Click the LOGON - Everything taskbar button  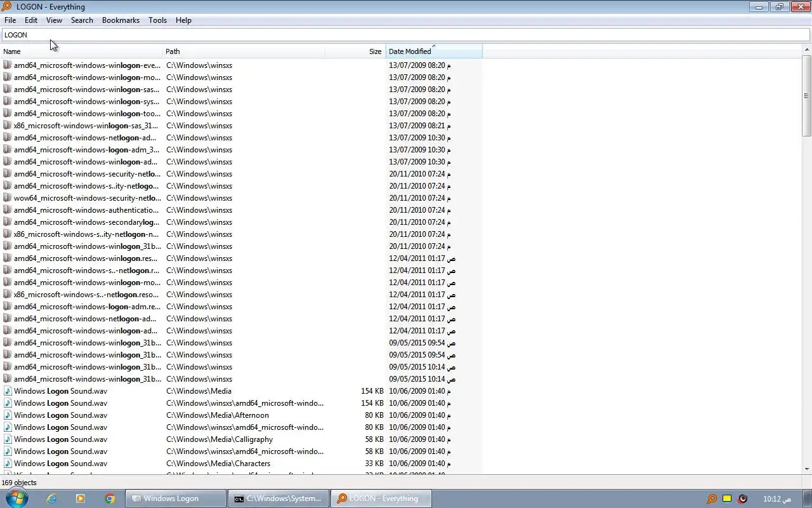coord(381,498)
